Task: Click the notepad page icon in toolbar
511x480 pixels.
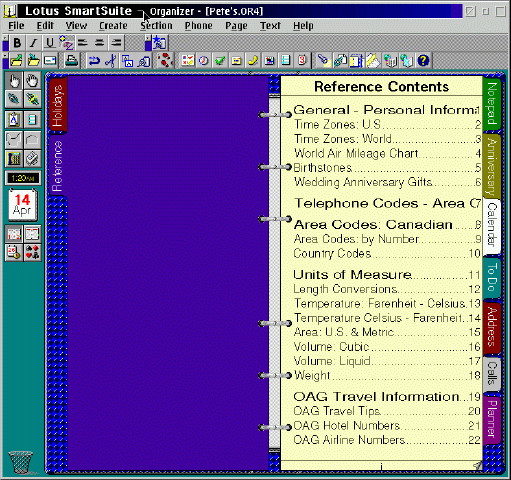Action: tap(286, 61)
